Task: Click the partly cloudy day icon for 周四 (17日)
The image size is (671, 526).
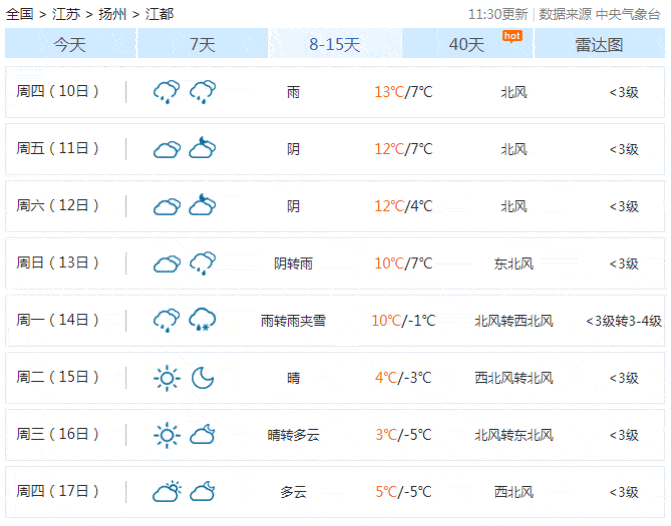Action: 166,492
